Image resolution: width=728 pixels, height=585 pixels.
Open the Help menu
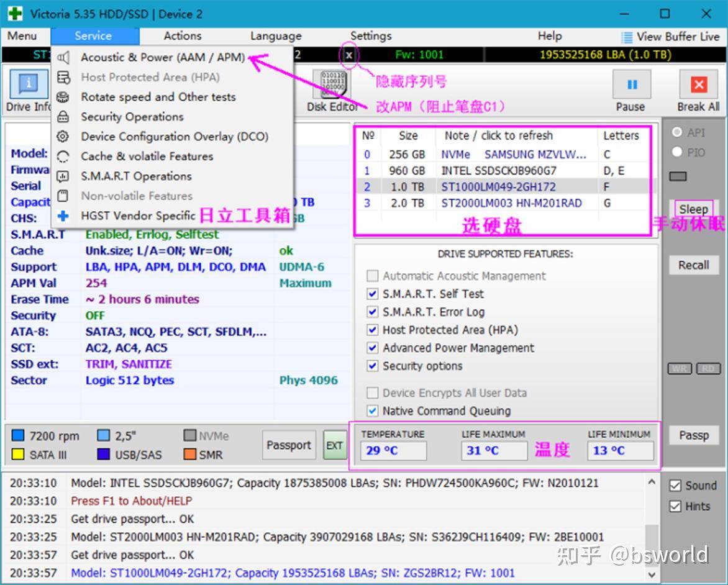550,36
